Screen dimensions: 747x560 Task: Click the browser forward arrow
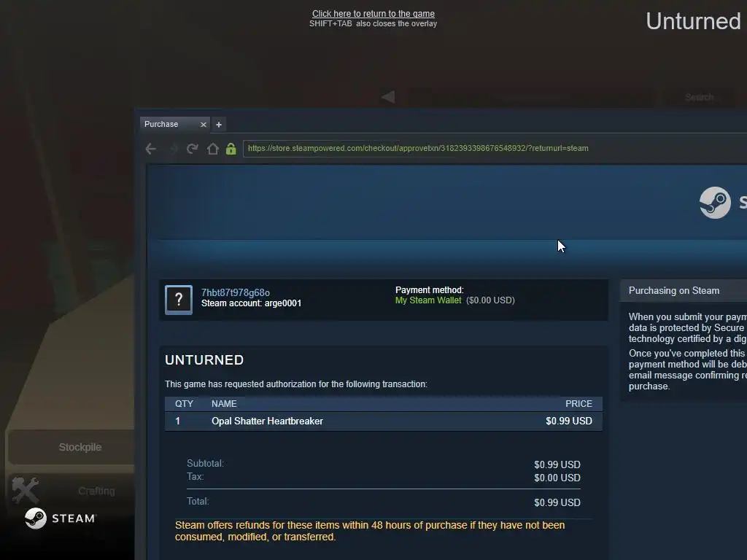tap(173, 149)
